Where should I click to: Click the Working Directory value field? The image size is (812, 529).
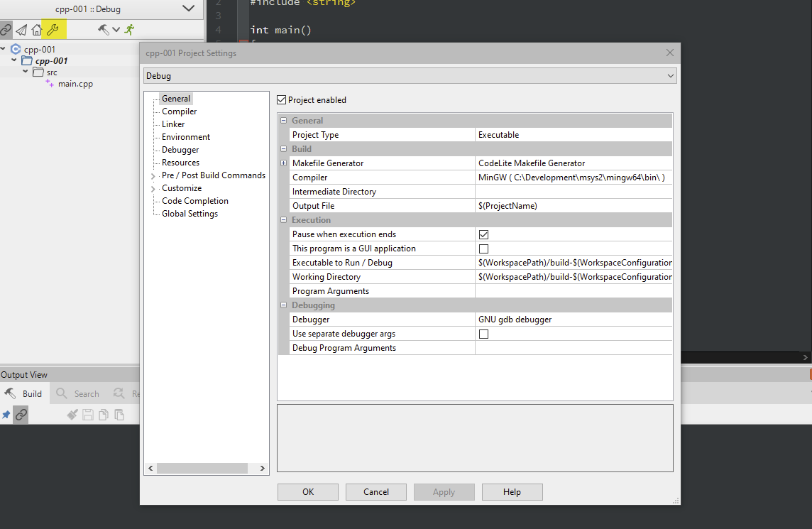(x=574, y=277)
